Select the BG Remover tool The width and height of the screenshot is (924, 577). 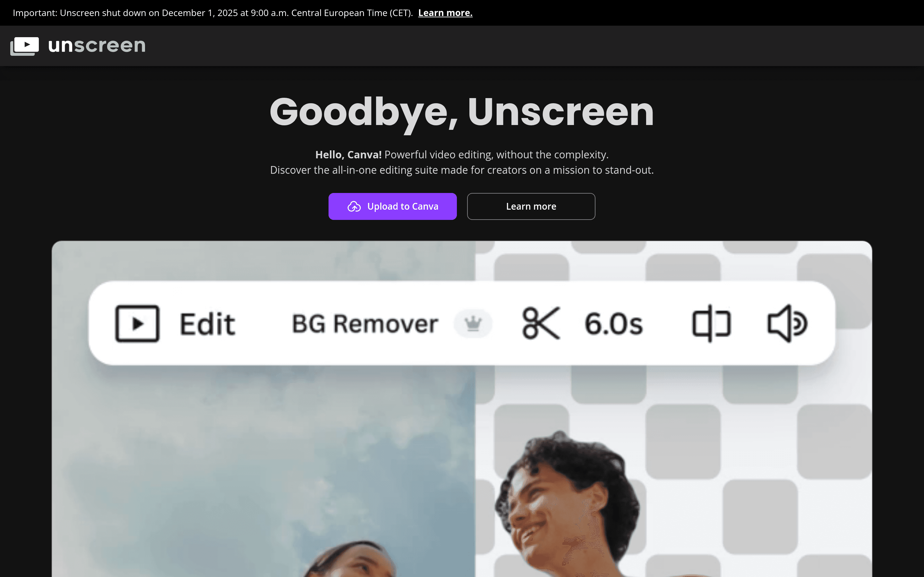click(x=364, y=323)
